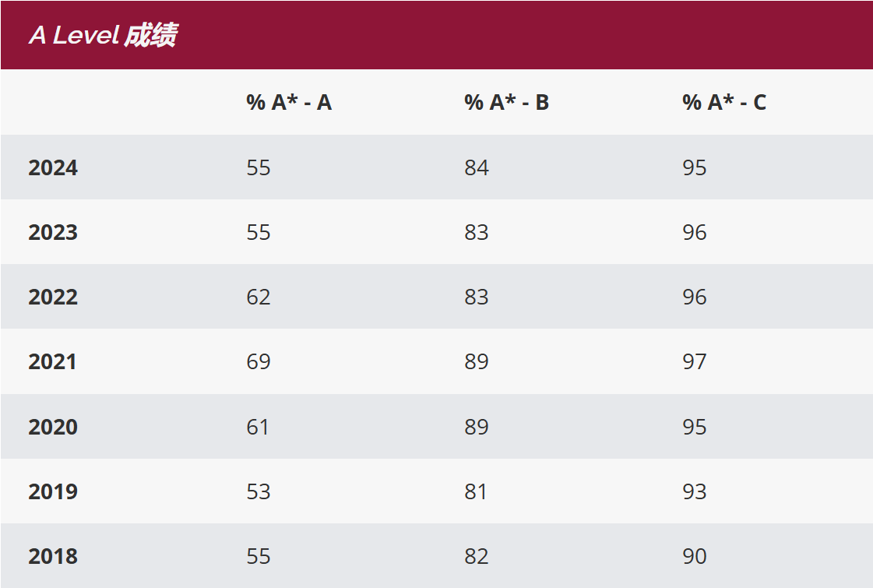This screenshot has width=873, height=588.
Task: Select the 2022 row label
Action: (x=53, y=297)
